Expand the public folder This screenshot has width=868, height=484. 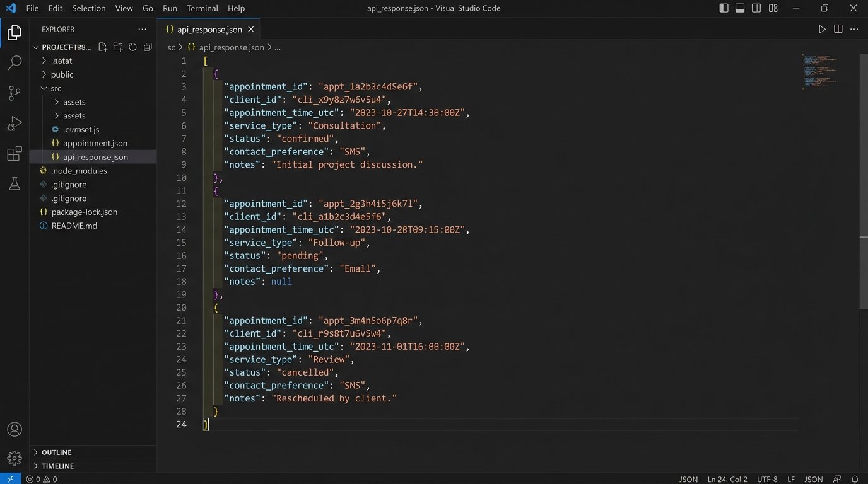pyautogui.click(x=62, y=74)
